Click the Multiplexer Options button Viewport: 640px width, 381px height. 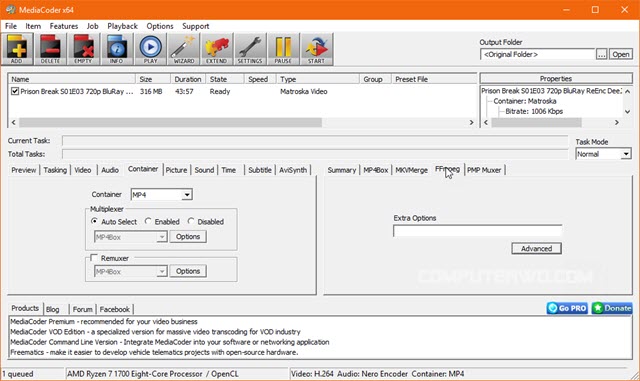[x=188, y=236]
